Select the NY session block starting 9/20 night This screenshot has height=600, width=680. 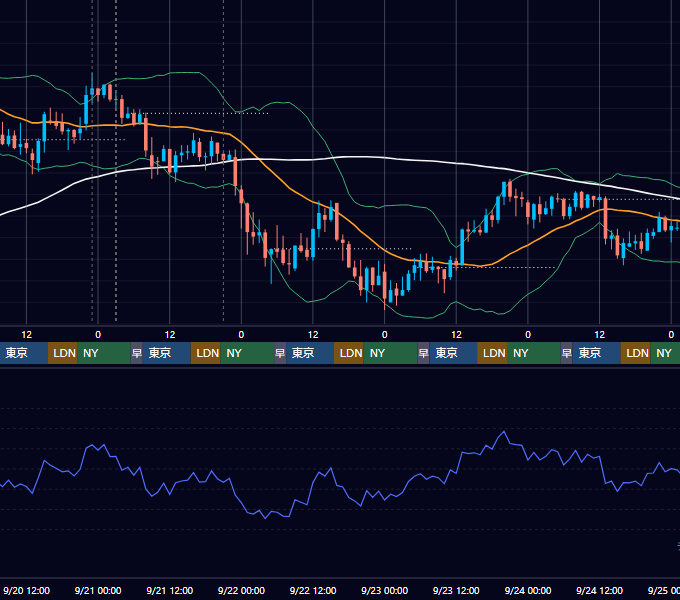104,353
